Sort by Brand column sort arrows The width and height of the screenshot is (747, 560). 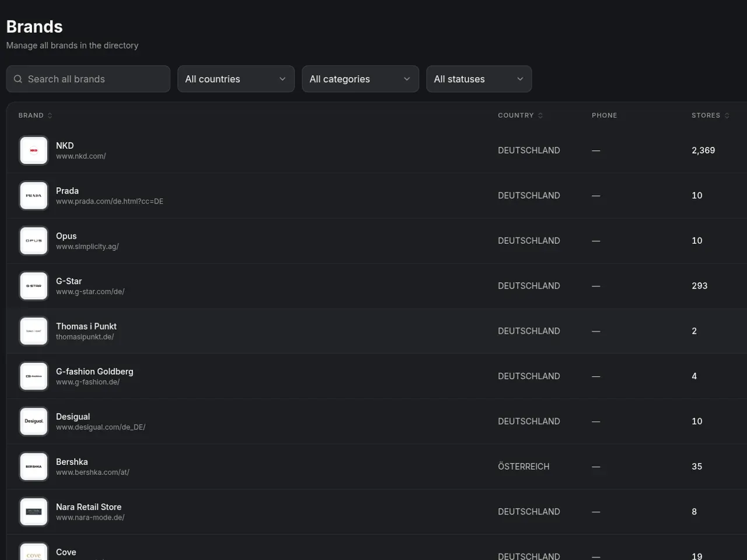click(x=50, y=116)
